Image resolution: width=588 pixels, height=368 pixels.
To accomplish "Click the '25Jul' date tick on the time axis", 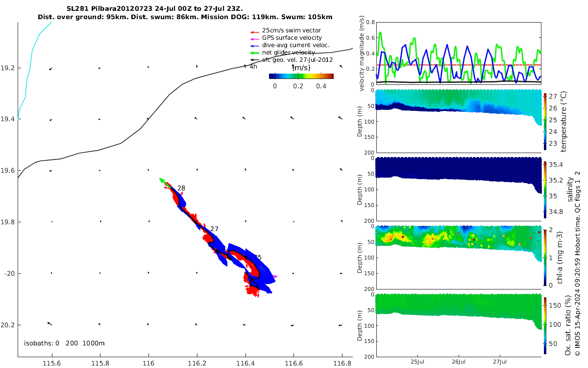I will (418, 361).
